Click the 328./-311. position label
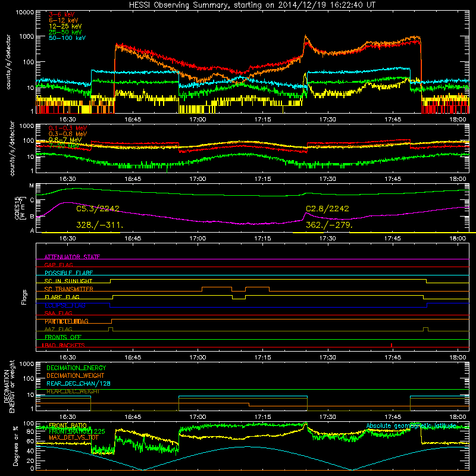Image resolution: width=476 pixels, height=476 pixels. (99, 225)
